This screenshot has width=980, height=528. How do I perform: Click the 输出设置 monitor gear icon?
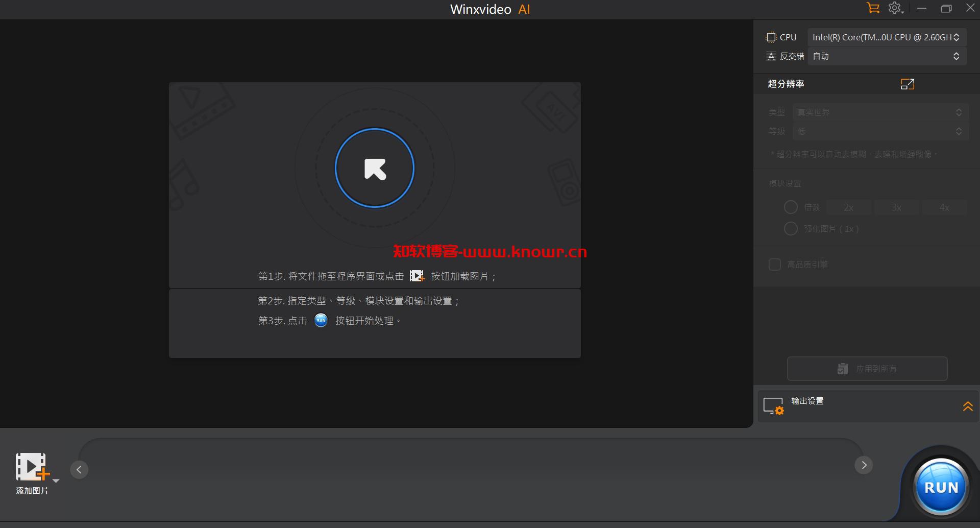[x=773, y=406]
